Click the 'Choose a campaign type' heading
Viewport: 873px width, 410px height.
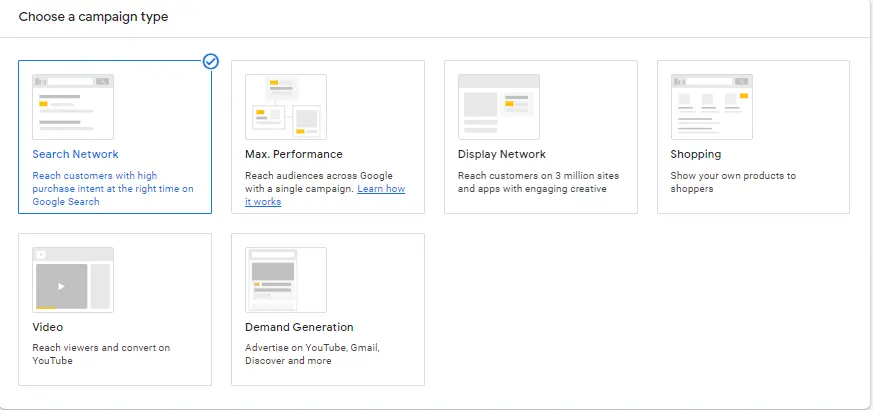pyautogui.click(x=94, y=17)
